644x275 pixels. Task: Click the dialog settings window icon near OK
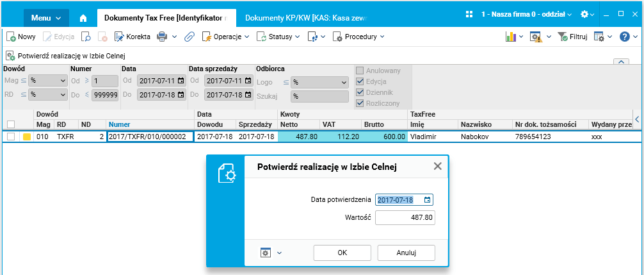coord(265,253)
